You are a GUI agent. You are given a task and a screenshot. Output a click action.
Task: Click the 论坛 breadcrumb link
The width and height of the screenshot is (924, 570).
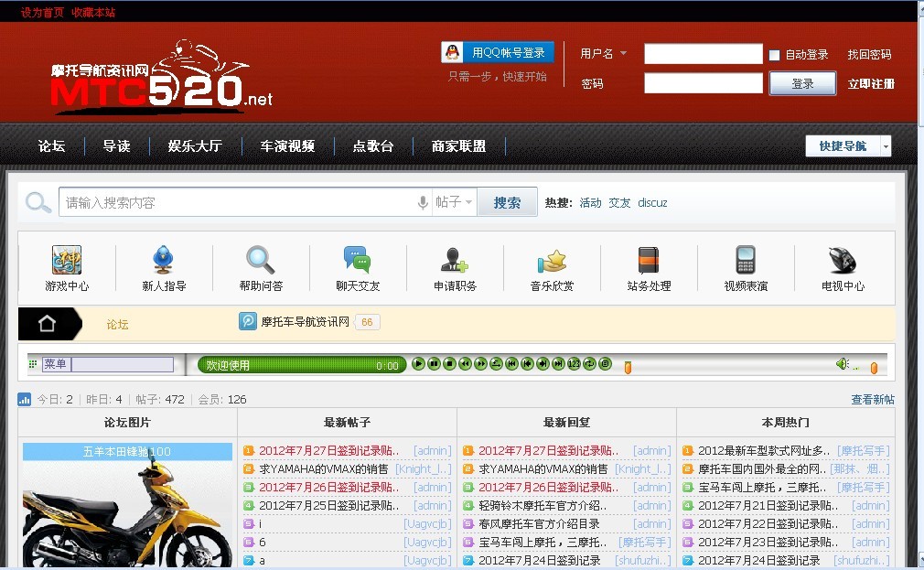click(117, 324)
